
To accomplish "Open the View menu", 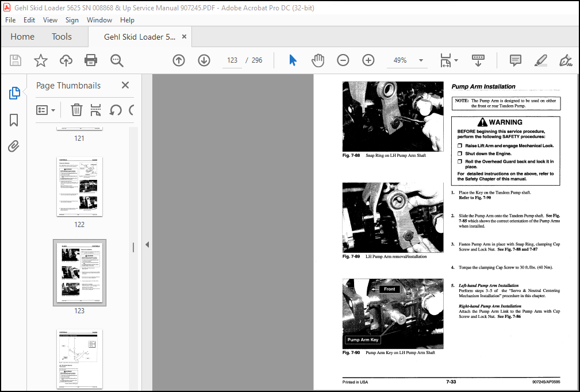I will 50,20.
